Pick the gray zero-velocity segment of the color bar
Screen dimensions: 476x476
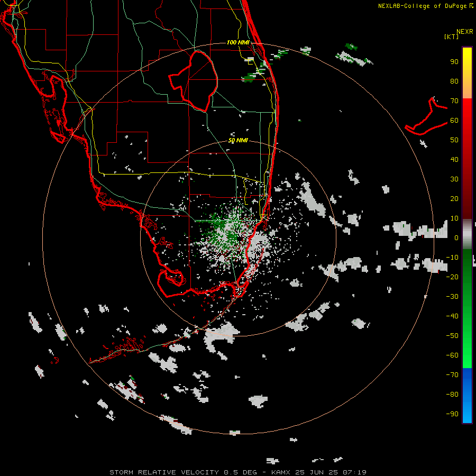click(x=467, y=234)
